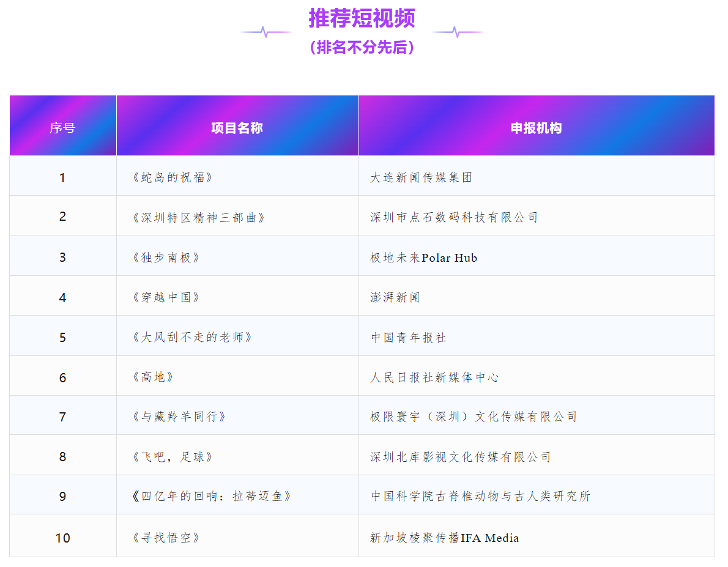Viewport: 728px width, 567px height.
Task: Click the 排名不分先后 subtitle text
Action: [362, 47]
